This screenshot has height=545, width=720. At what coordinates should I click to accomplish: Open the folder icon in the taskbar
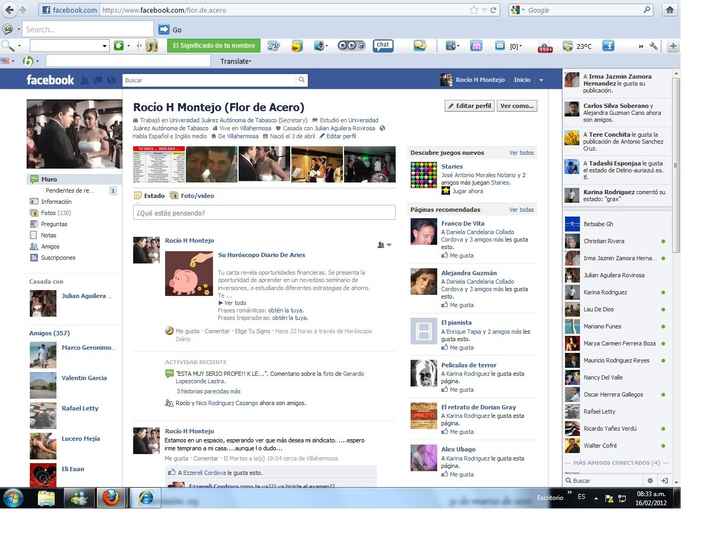click(x=46, y=498)
